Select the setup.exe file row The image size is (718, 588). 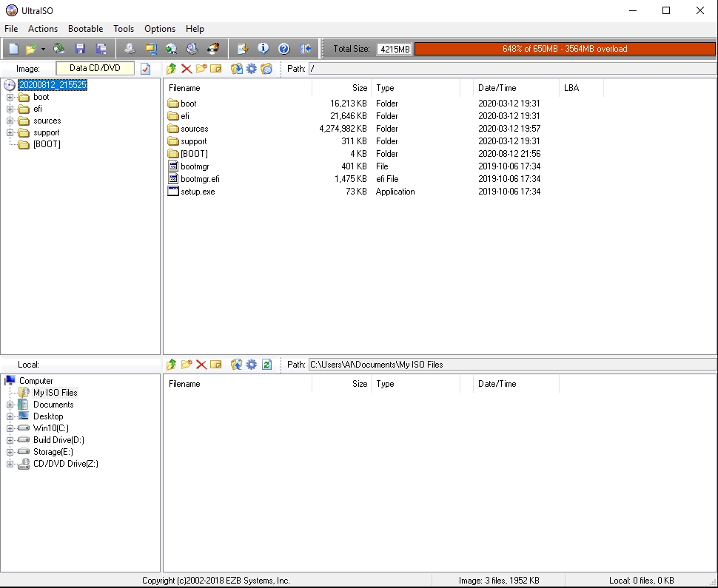tap(355, 192)
